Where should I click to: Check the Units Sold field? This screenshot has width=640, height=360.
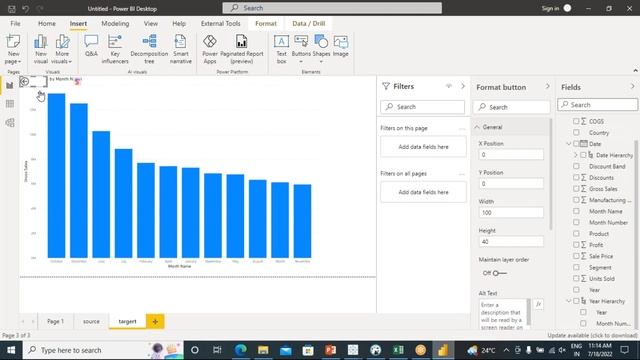click(576, 278)
